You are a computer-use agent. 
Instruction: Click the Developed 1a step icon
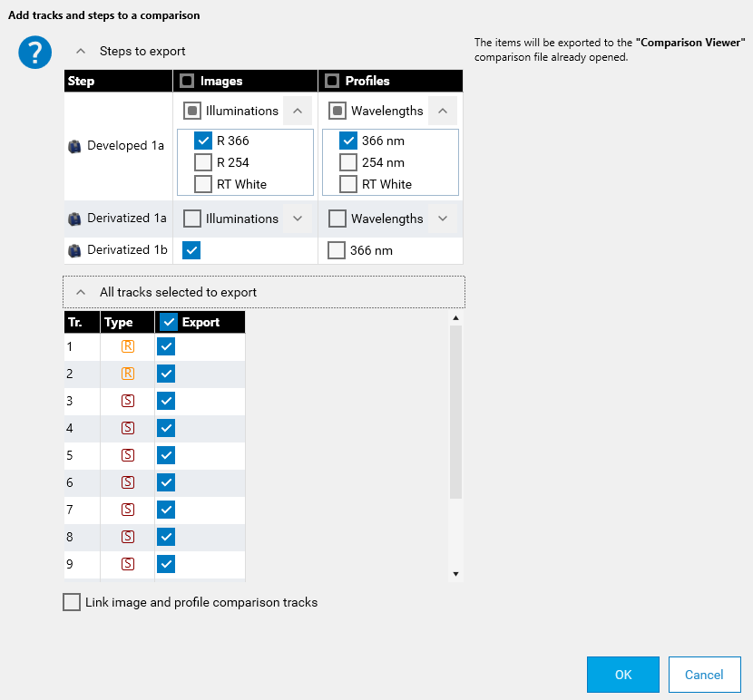(75, 146)
